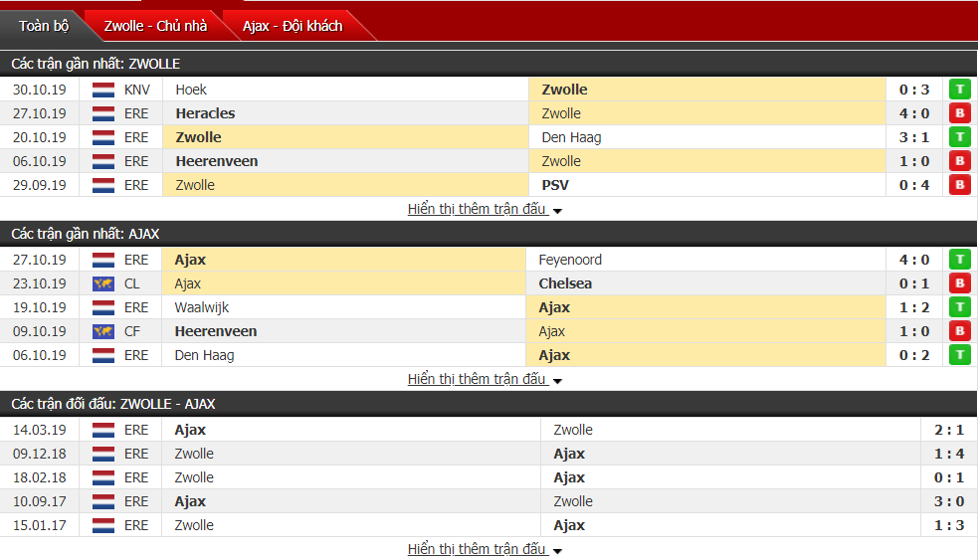Select the Toàn bộ tab
The width and height of the screenshot is (978, 560).
pyautogui.click(x=43, y=26)
